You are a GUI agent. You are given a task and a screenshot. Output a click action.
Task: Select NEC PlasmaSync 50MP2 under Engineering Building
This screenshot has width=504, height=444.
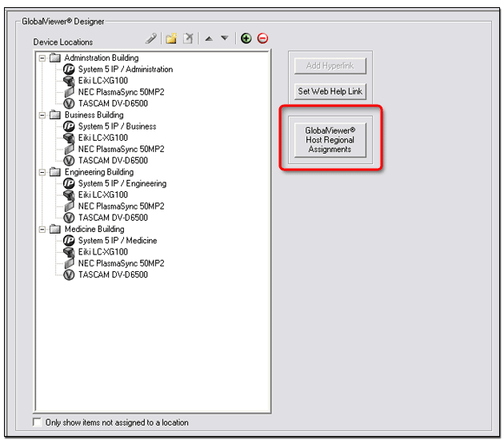pos(121,206)
